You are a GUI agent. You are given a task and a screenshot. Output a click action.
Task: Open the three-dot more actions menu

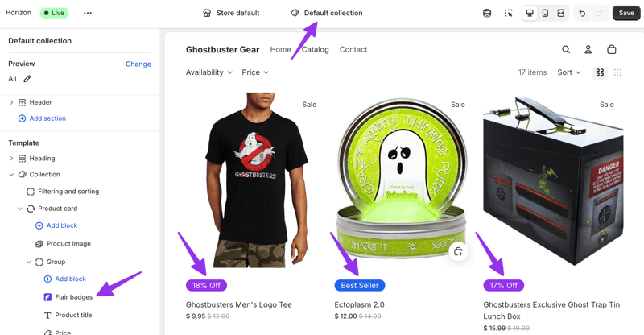[x=88, y=13]
